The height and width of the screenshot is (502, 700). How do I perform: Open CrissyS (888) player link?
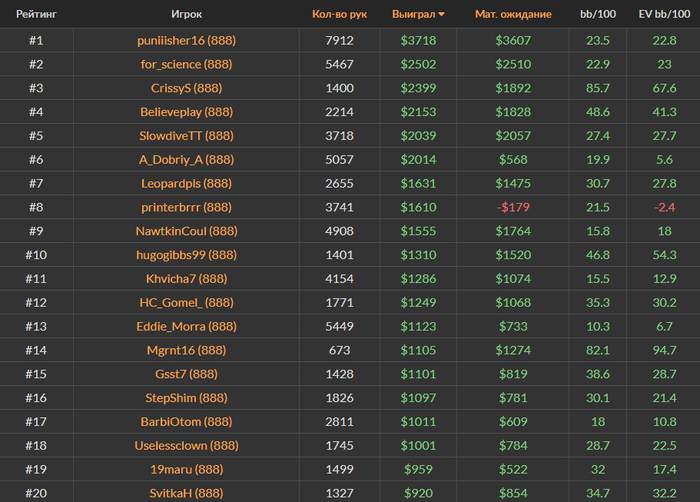tap(186, 88)
